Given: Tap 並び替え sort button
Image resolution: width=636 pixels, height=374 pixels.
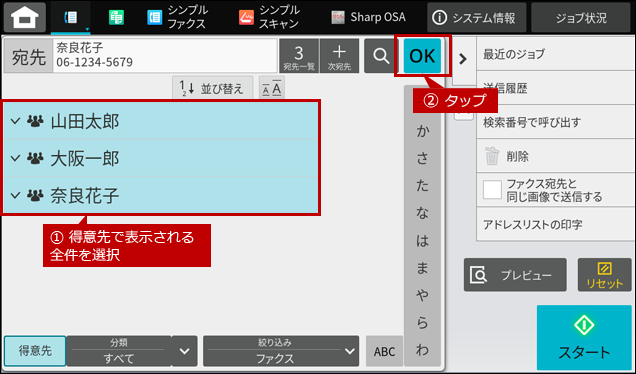Looking at the screenshot, I should (x=213, y=88).
